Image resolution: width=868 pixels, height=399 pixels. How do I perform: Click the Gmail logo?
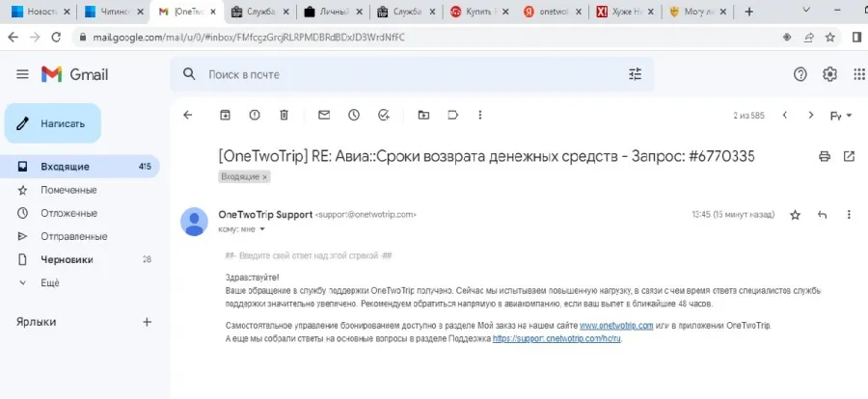(74, 74)
